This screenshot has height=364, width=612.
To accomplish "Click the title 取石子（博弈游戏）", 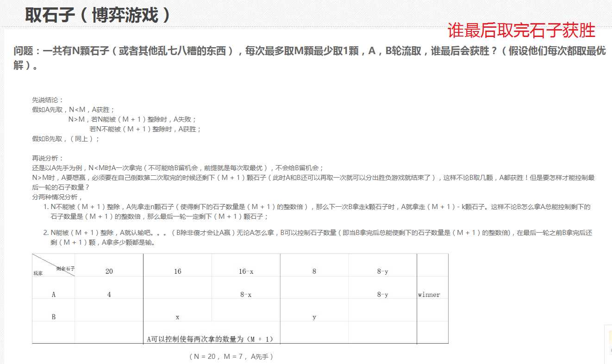I will click(98, 16).
